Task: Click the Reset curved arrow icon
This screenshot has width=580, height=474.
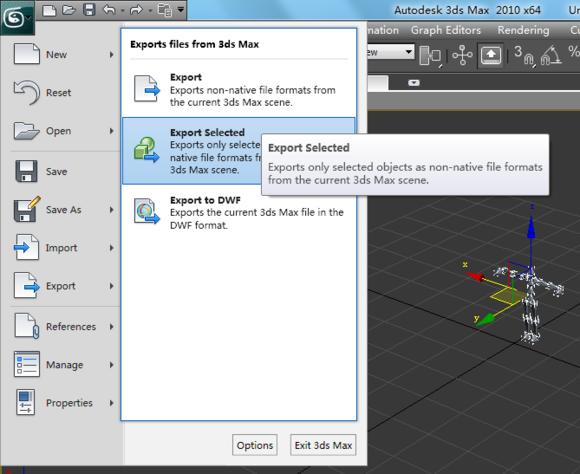Action: point(27,92)
